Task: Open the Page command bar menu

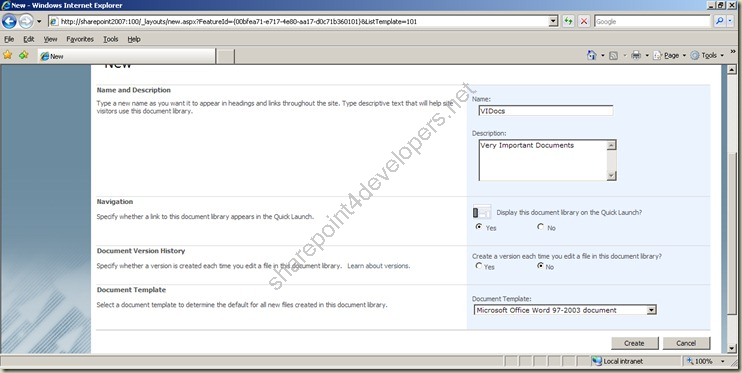Action: [x=670, y=55]
